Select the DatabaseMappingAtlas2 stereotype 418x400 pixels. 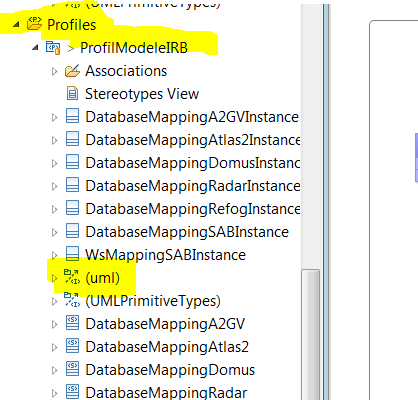pos(167,347)
